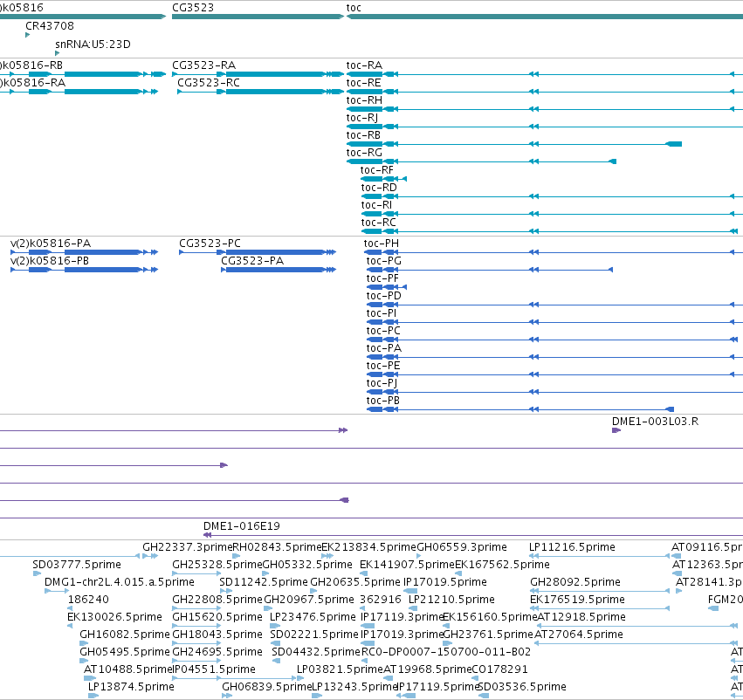This screenshot has width=743, height=700.
Task: Select EST EK130026.5prime label
Action: pyautogui.click(x=114, y=617)
